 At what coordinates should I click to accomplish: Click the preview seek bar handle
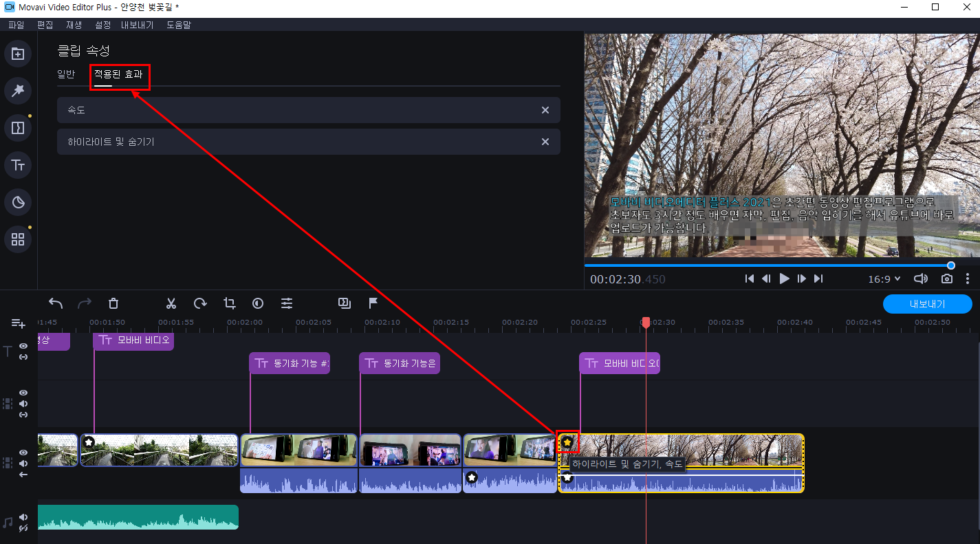click(951, 265)
